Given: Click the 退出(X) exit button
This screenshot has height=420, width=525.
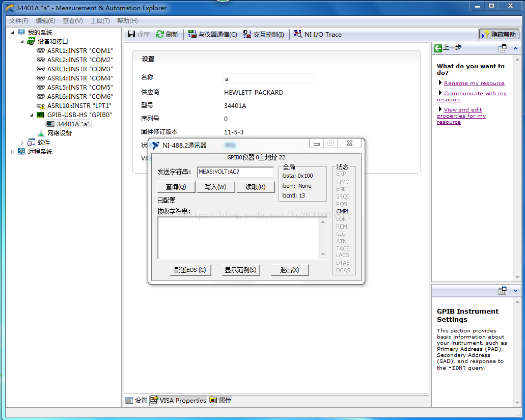Looking at the screenshot, I should pos(290,270).
